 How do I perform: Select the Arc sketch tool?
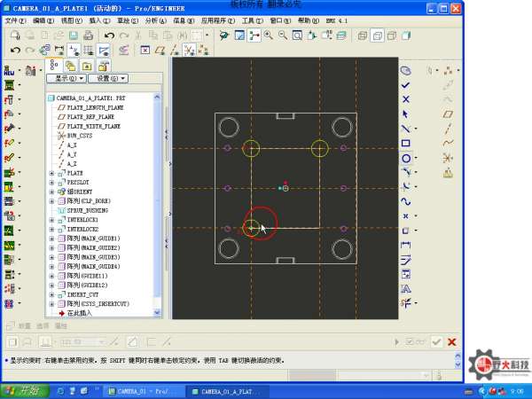[405, 172]
